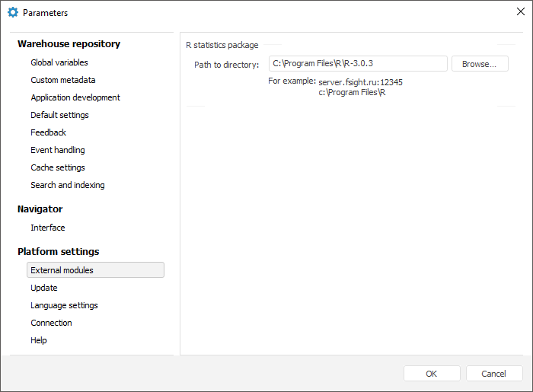533x392 pixels.
Task: Open Default settings page
Action: (59, 115)
